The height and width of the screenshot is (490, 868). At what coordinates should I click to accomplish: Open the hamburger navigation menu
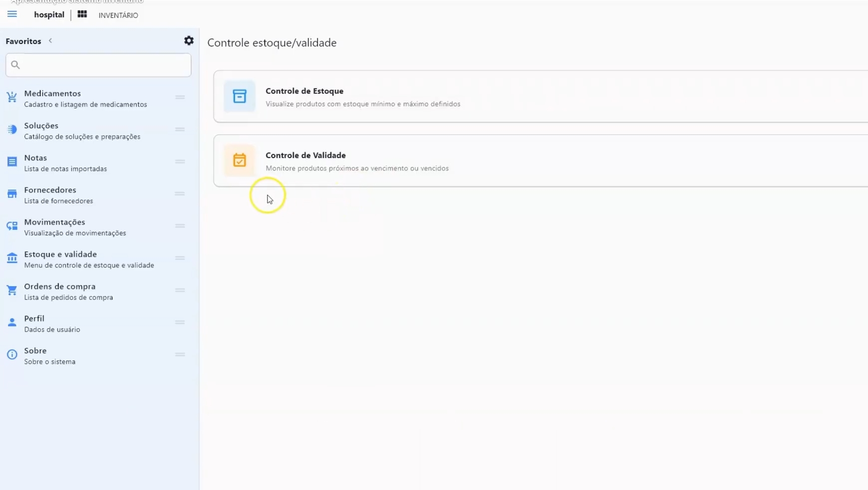(12, 14)
